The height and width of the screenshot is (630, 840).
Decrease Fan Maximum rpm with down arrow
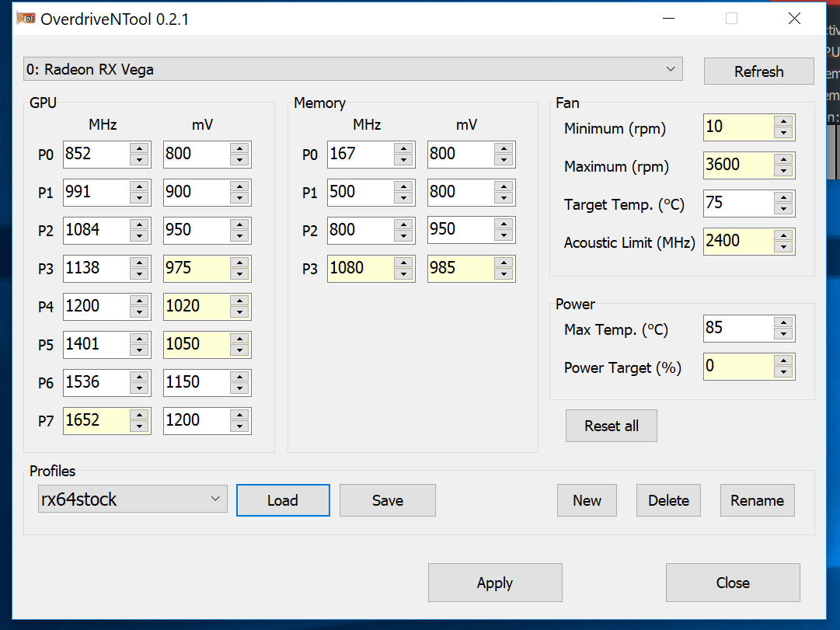point(783,171)
